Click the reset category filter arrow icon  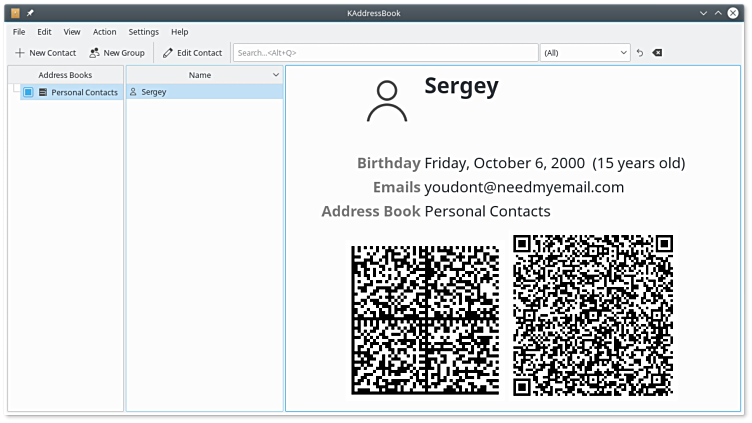tap(640, 53)
